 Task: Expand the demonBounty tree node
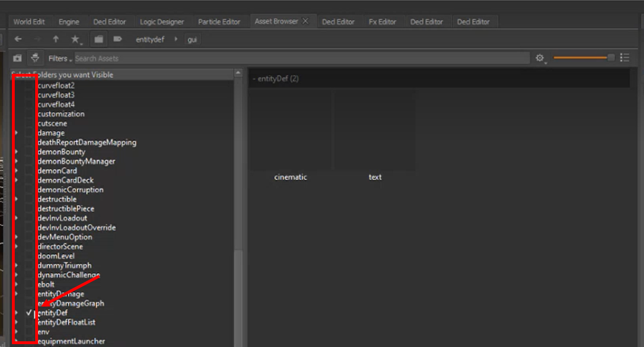click(x=16, y=152)
